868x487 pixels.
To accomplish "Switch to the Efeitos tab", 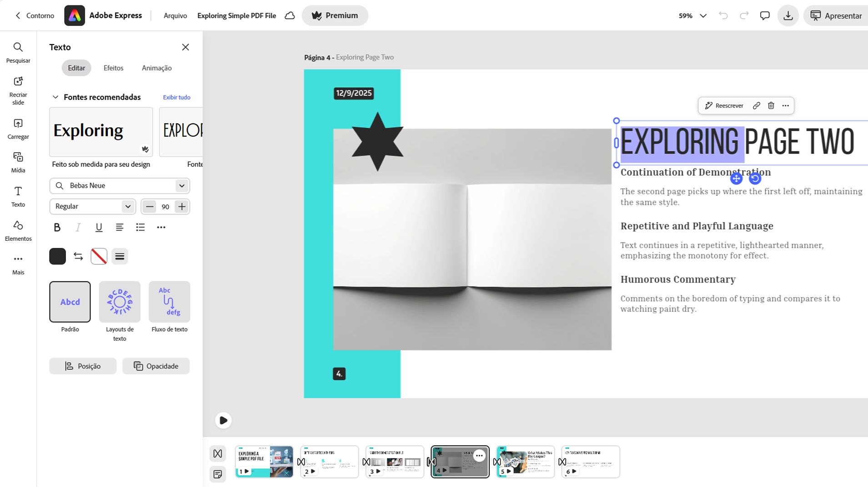I will click(x=113, y=68).
